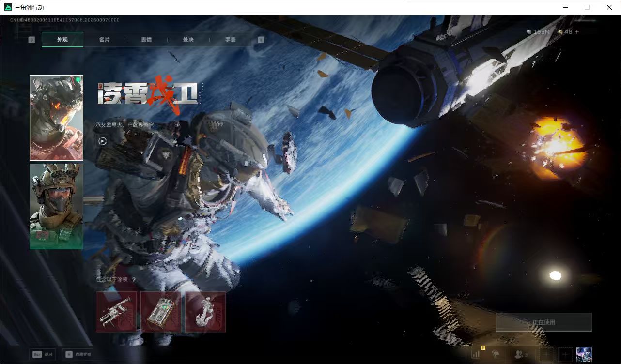Click the Esc 返回 button
The height and width of the screenshot is (364, 621).
pyautogui.click(x=42, y=354)
